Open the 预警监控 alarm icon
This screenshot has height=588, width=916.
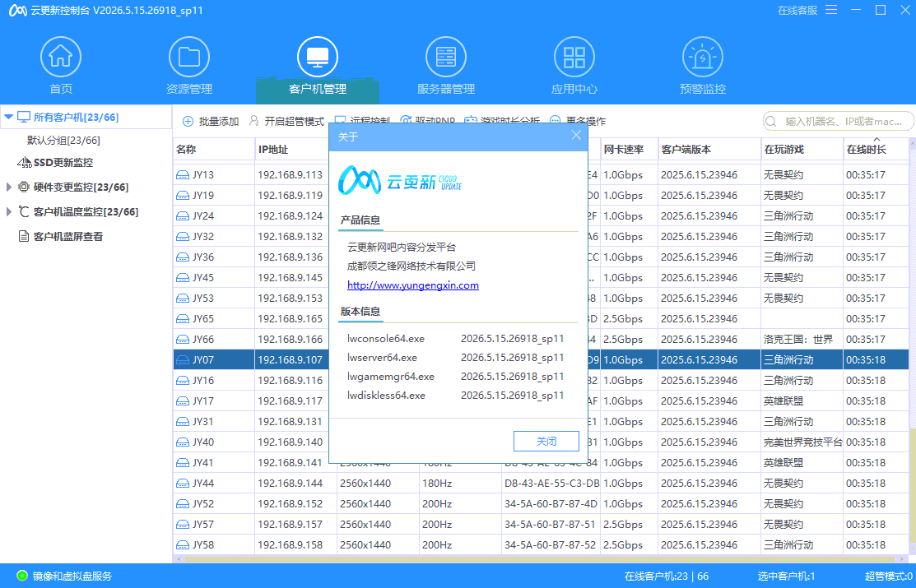pos(703,57)
